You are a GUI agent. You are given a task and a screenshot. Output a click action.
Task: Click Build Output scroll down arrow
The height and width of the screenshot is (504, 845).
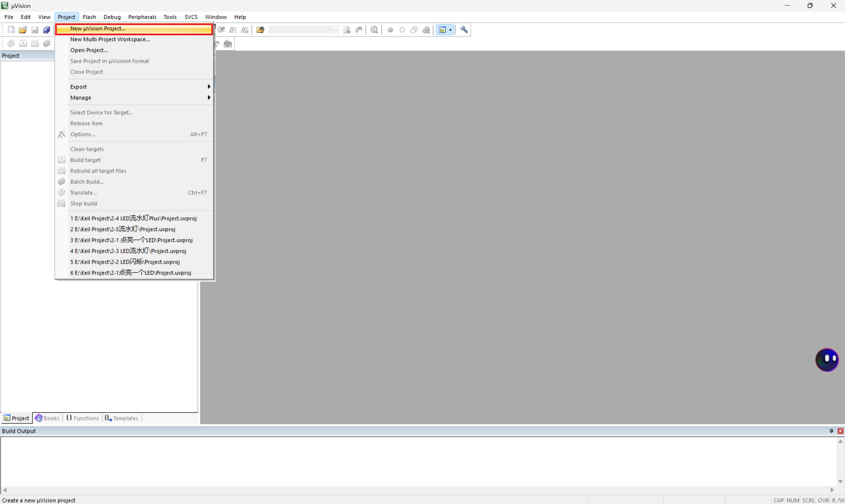coord(840,481)
